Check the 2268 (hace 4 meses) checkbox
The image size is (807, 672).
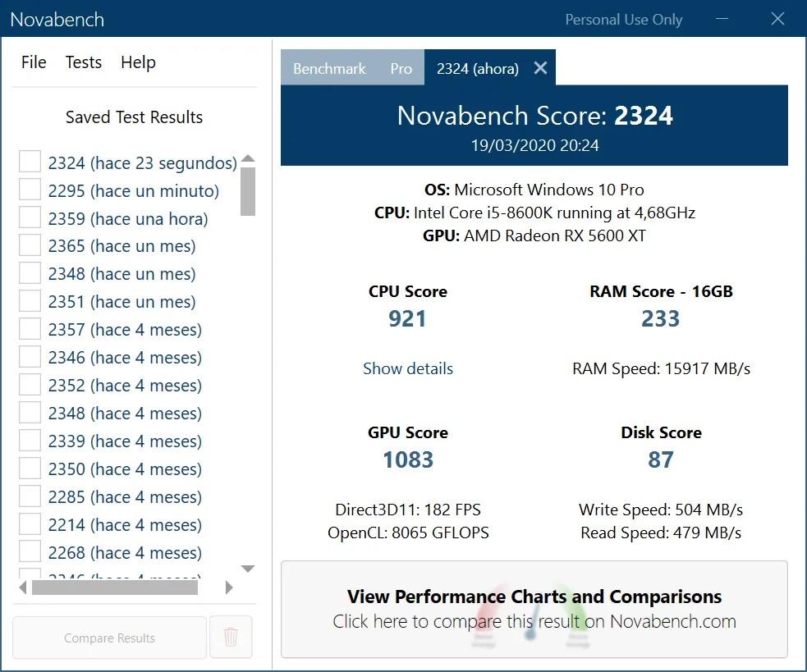(x=30, y=551)
